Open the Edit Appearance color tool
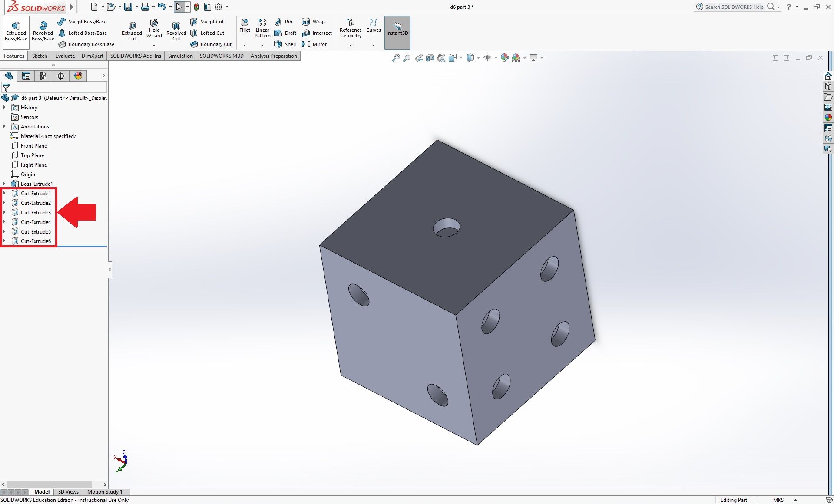The height and width of the screenshot is (504, 834). pyautogui.click(x=504, y=57)
